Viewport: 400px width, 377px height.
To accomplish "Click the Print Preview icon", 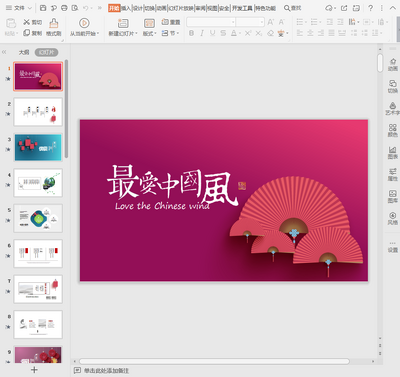I will (x=75, y=8).
